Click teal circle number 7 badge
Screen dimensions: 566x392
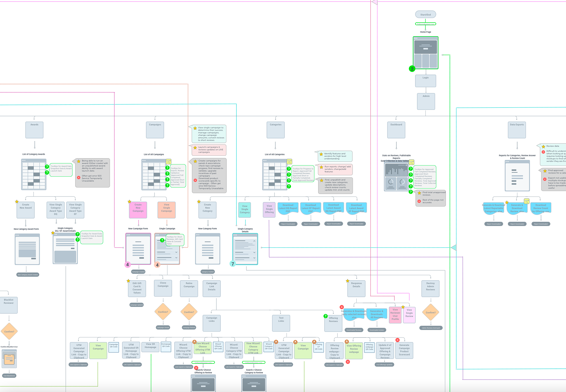(233, 264)
